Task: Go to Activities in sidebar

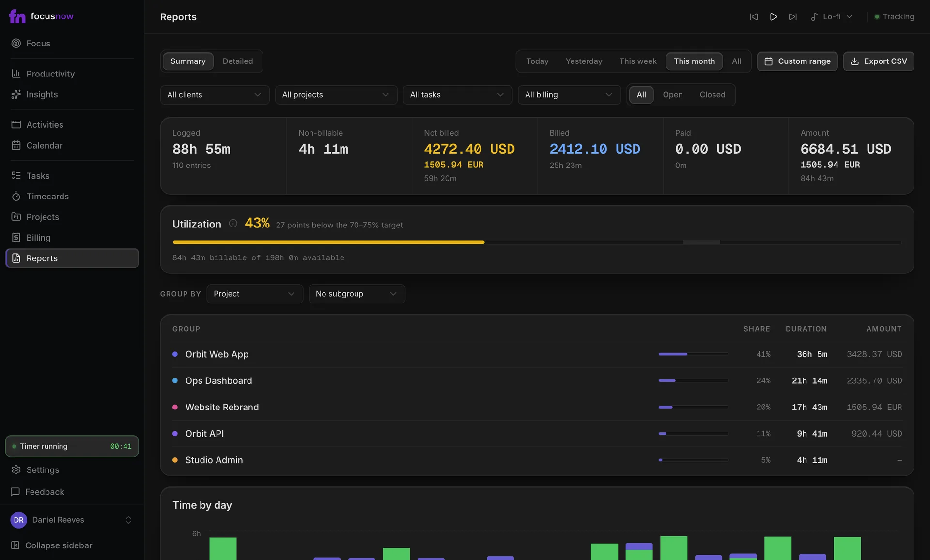Action: pos(72,124)
